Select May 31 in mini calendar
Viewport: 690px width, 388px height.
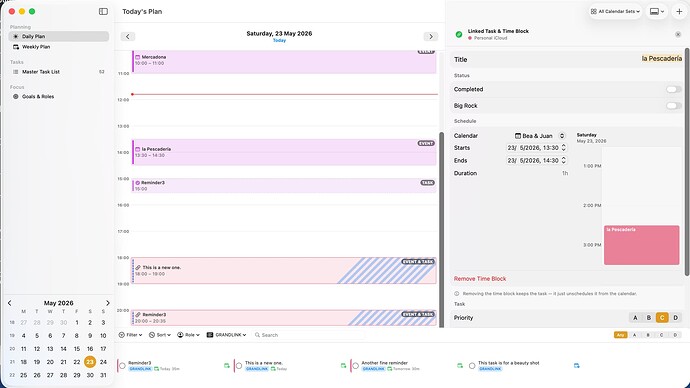pos(103,375)
